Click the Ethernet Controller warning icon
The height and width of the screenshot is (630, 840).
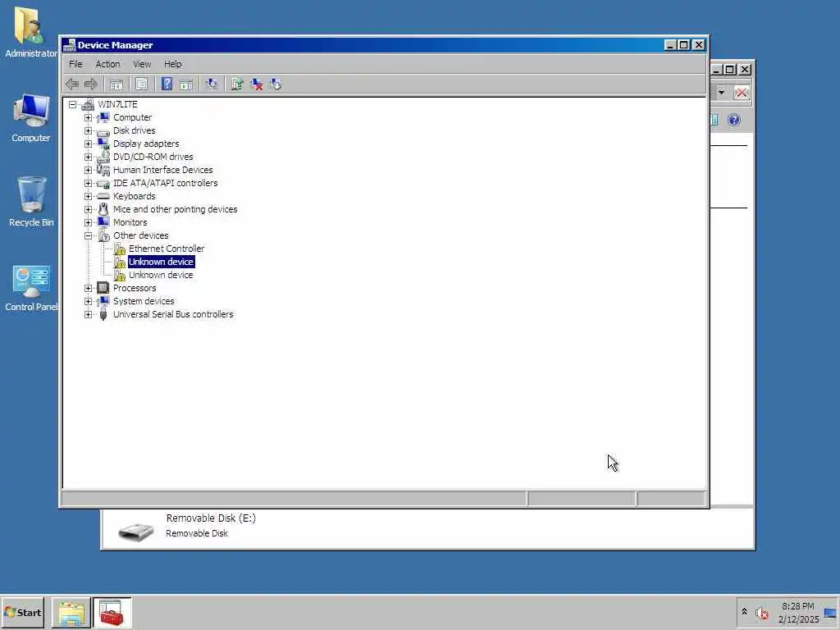pos(120,249)
